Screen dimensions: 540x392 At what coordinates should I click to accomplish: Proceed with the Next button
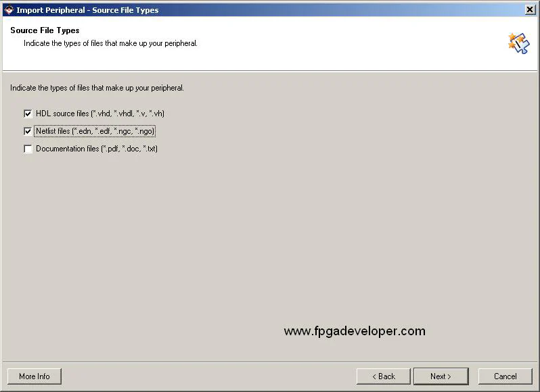point(441,376)
